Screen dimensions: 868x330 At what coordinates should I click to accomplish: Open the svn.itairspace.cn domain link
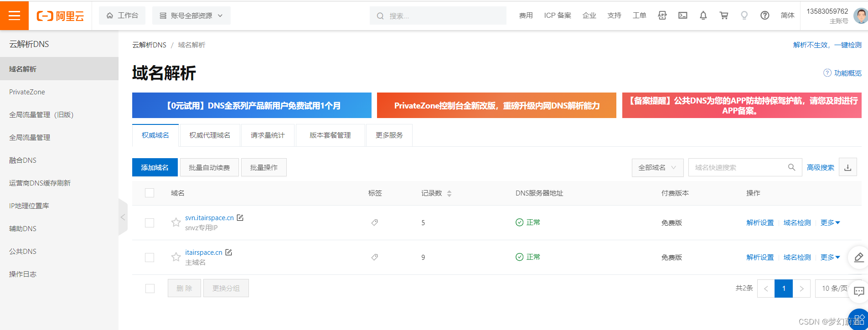209,218
